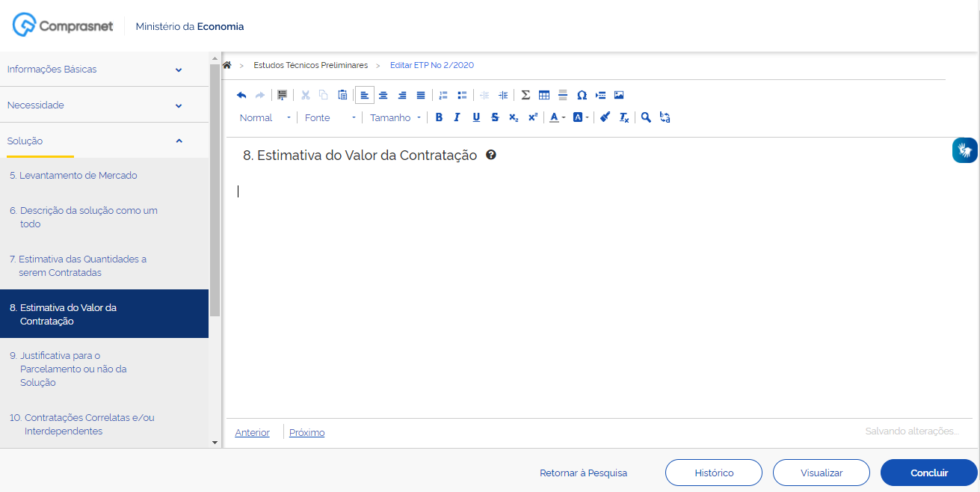980x492 pixels.
Task: Expand the Informações Básicas section
Action: pyautogui.click(x=105, y=69)
